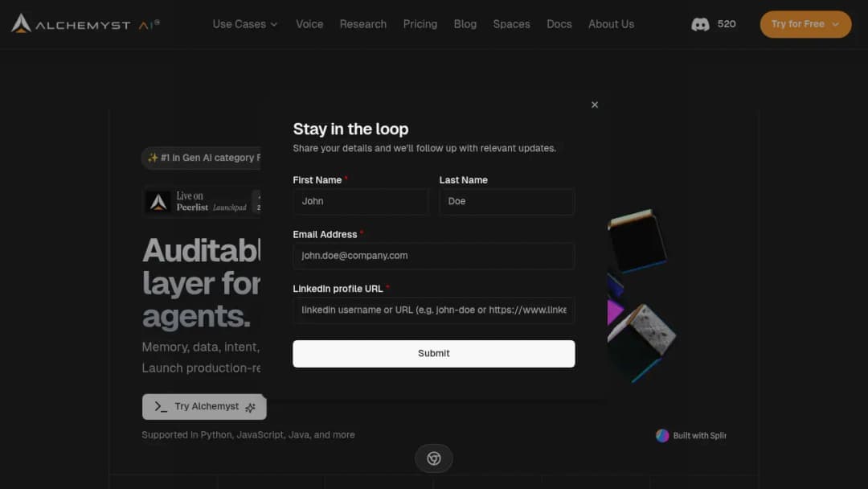Screen dimensions: 868x489
Task: Open the Discord community icon
Action: [x=700, y=24]
